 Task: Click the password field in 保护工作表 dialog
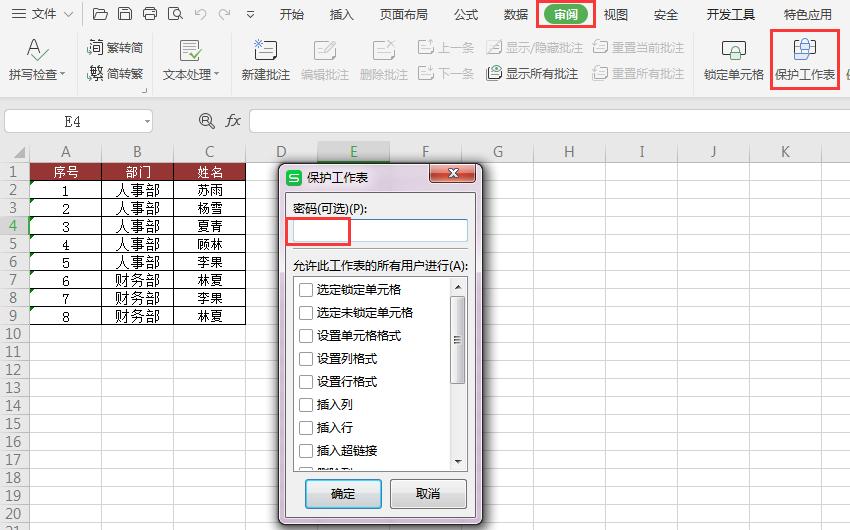pos(379,231)
